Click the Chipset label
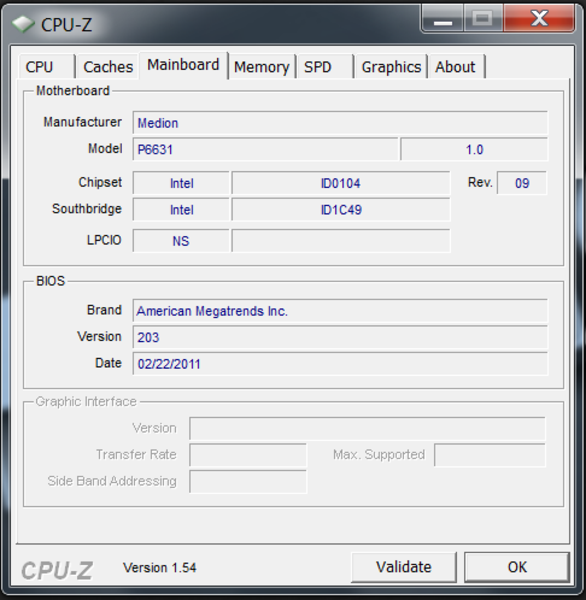The width and height of the screenshot is (586, 600). point(100,182)
